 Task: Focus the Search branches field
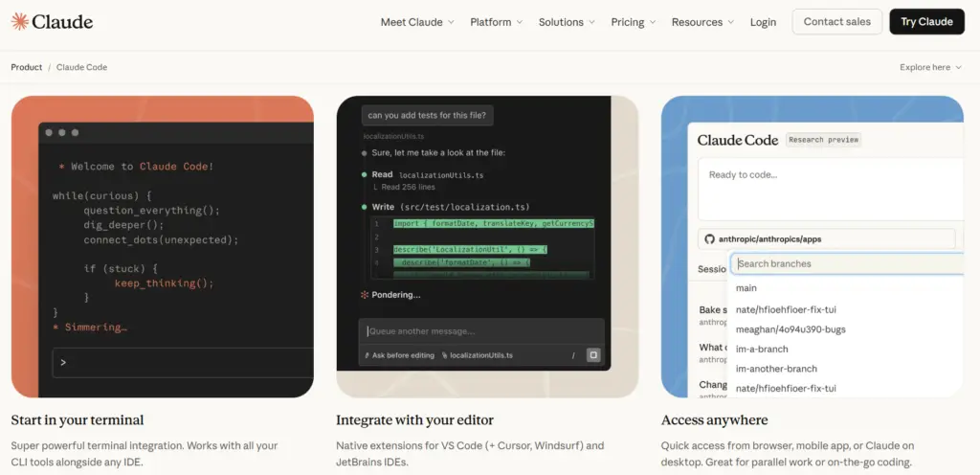click(848, 263)
